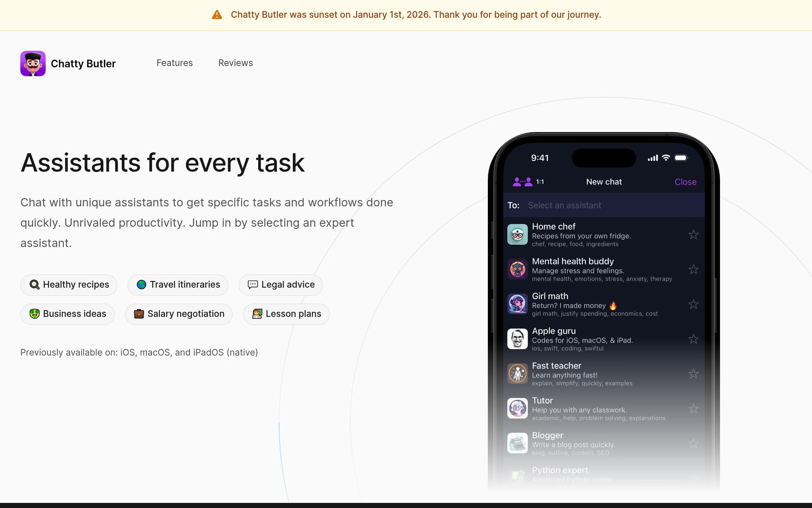
Task: Click the speech bubble icon on Legal advice
Action: [x=253, y=284]
